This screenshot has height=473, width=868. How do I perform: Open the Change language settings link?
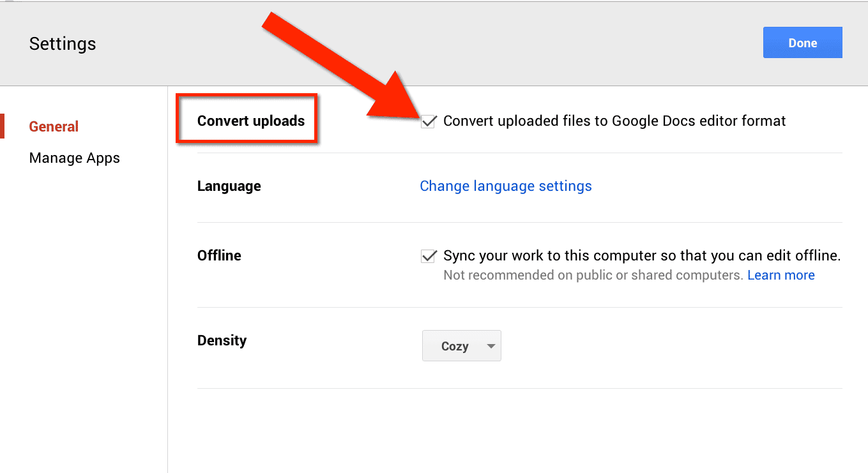pyautogui.click(x=506, y=186)
